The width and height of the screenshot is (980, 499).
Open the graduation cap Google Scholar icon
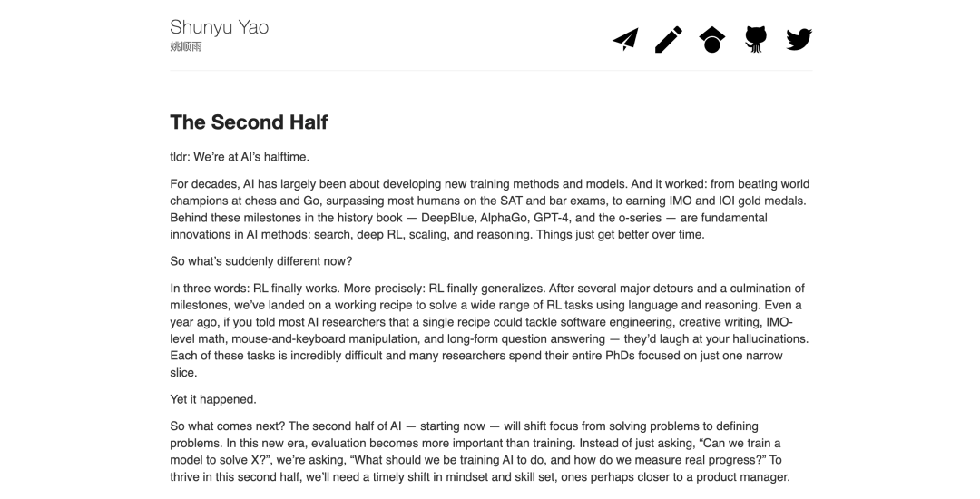click(712, 39)
